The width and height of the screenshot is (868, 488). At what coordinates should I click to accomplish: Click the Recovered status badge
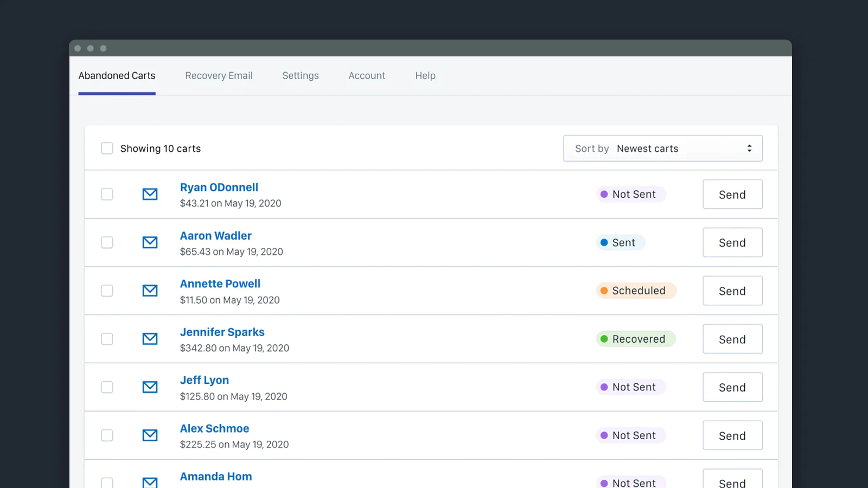click(x=636, y=339)
